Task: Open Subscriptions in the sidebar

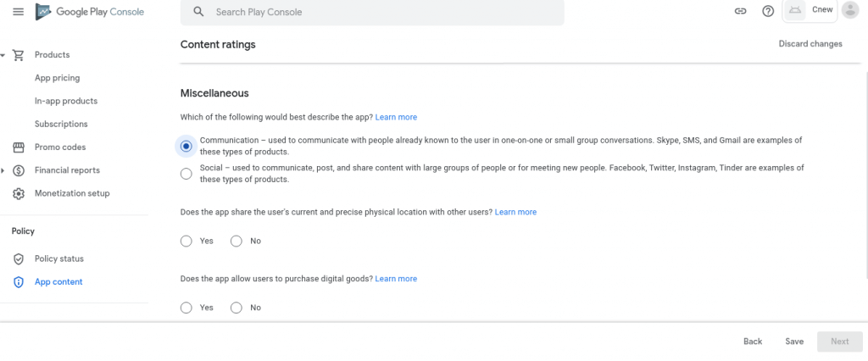Action: [61, 124]
